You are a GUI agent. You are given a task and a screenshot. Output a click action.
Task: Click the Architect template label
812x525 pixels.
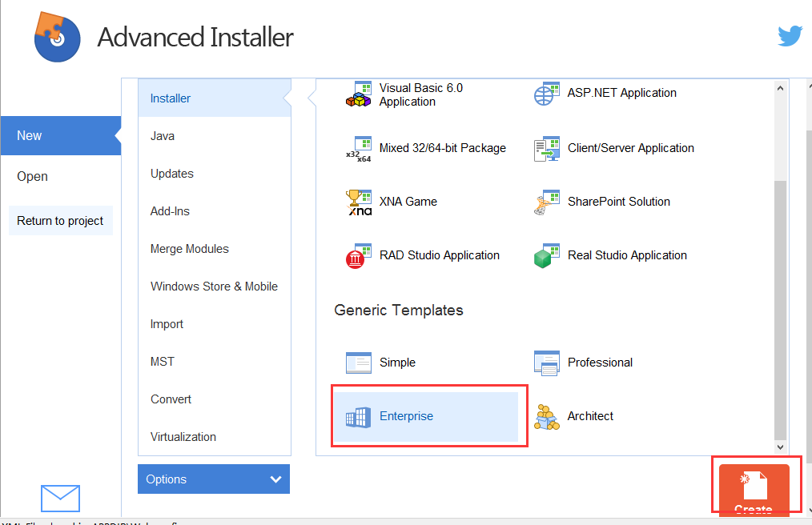[x=590, y=416]
